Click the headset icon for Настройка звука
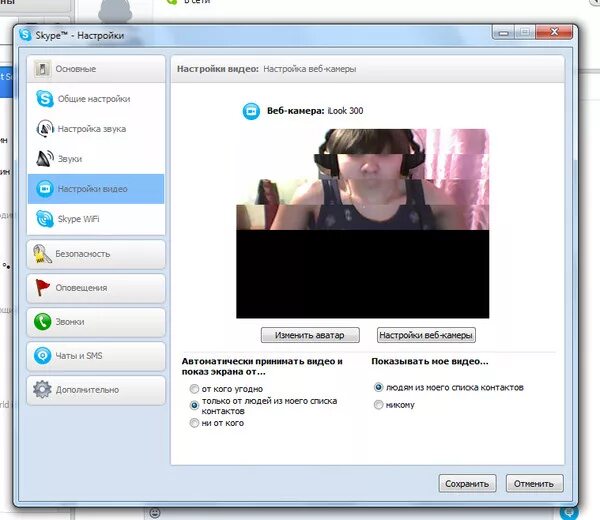This screenshot has width=600, height=520. tap(45, 129)
